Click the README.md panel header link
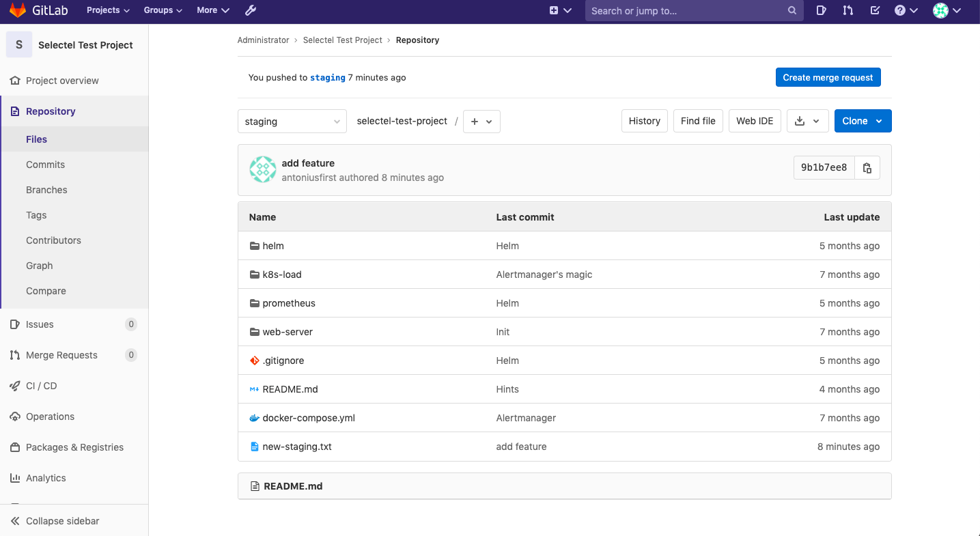This screenshot has width=980, height=536. click(293, 486)
